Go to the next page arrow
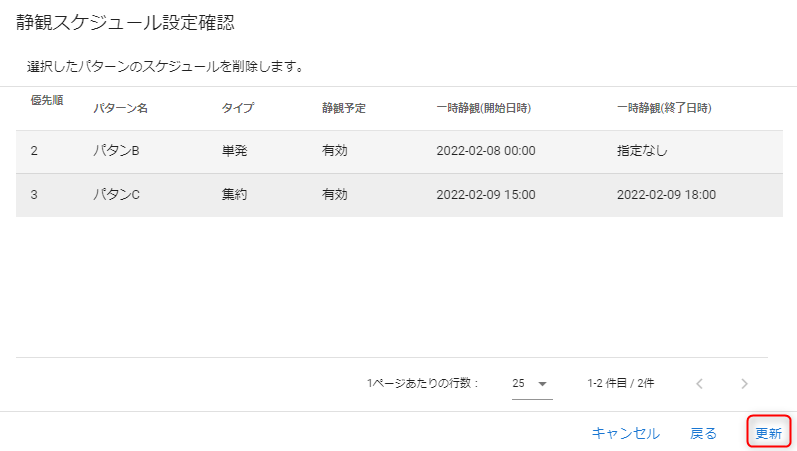 744,383
